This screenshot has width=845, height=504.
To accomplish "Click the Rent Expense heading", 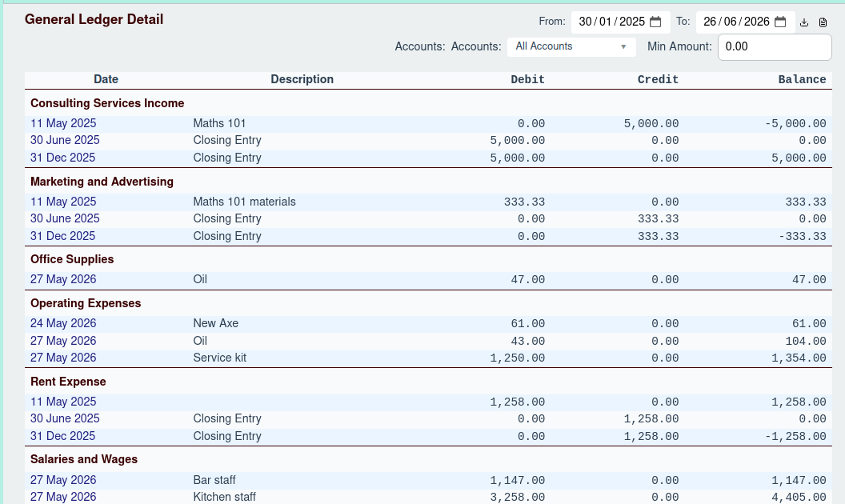I will [68, 382].
